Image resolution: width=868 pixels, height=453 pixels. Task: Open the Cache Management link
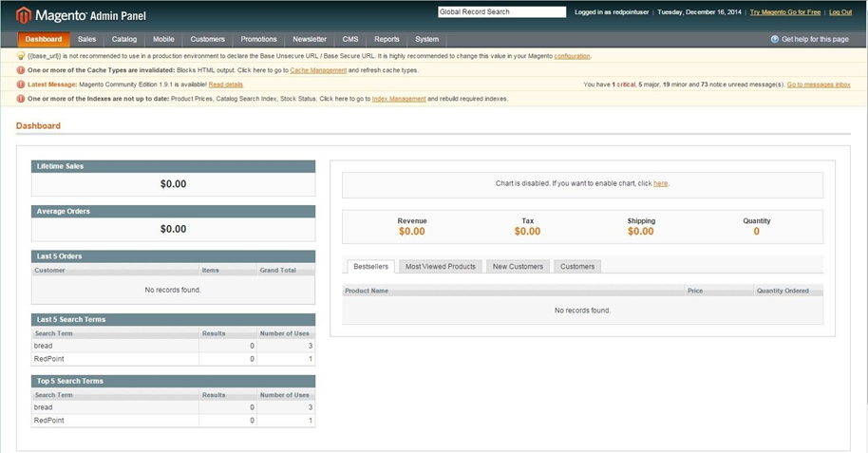pyautogui.click(x=318, y=70)
